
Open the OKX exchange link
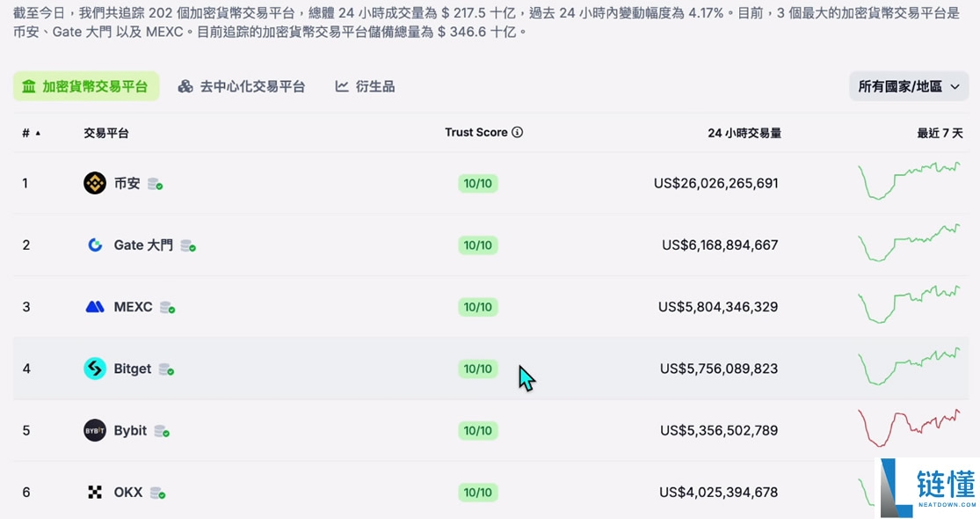(x=128, y=493)
